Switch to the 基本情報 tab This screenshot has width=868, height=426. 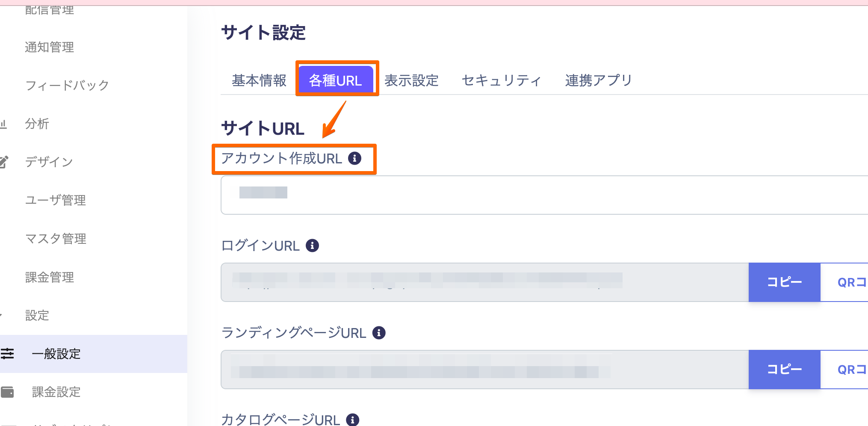click(259, 80)
